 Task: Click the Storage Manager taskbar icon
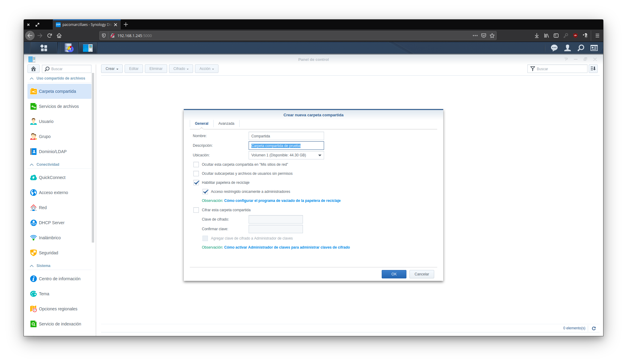[x=69, y=48]
